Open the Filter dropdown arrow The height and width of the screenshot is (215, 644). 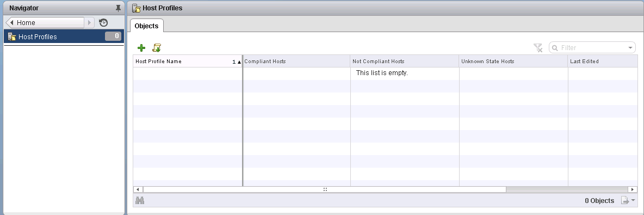point(631,48)
